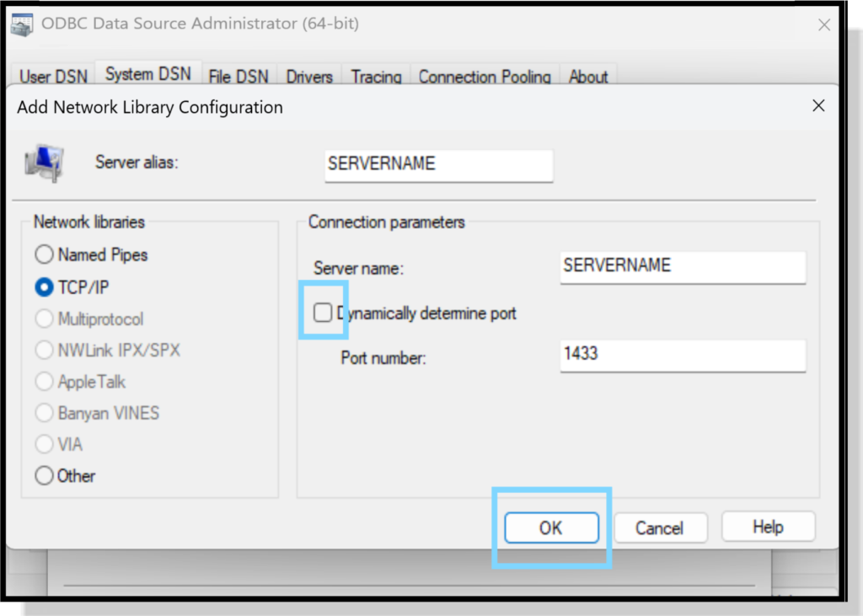Open the Drivers tab
Image resolution: width=863 pixels, height=616 pixels.
coord(309,77)
